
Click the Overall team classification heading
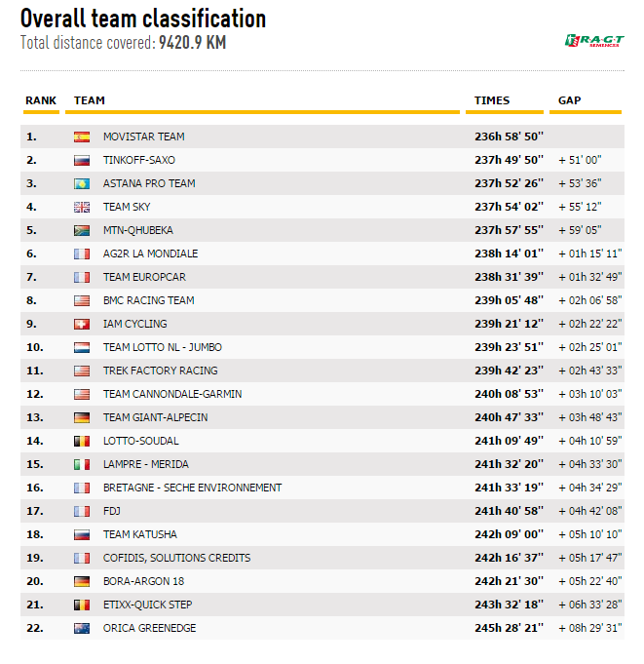click(143, 19)
